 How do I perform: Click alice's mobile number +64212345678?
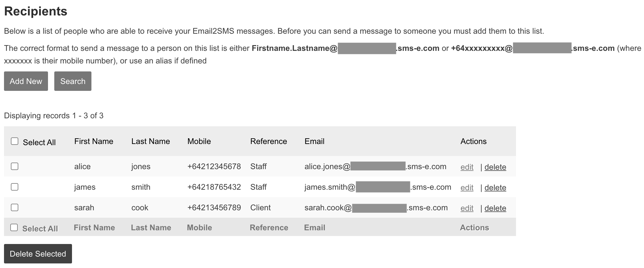pos(214,167)
